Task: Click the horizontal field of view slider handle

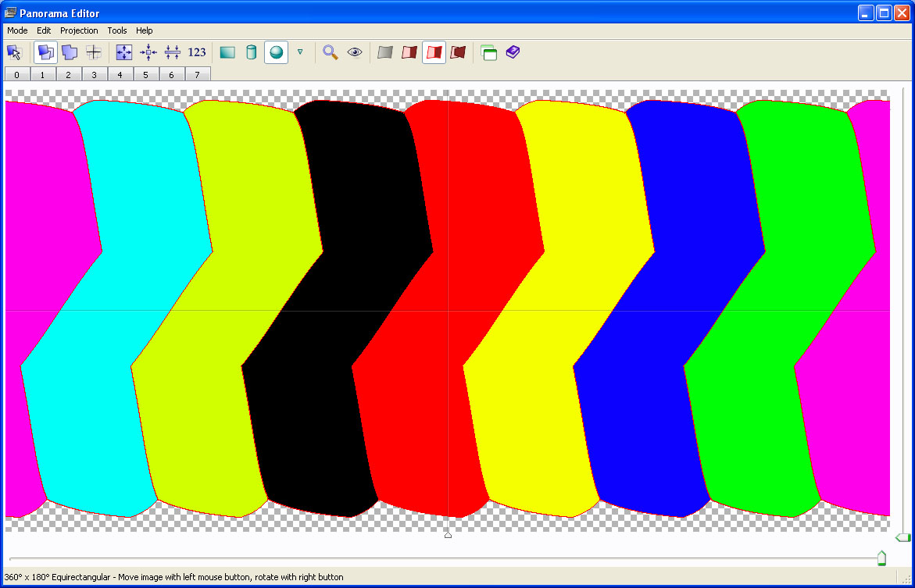Action: [881, 558]
